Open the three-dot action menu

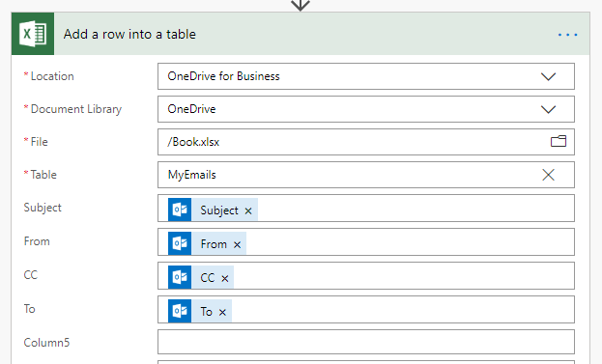tap(568, 35)
